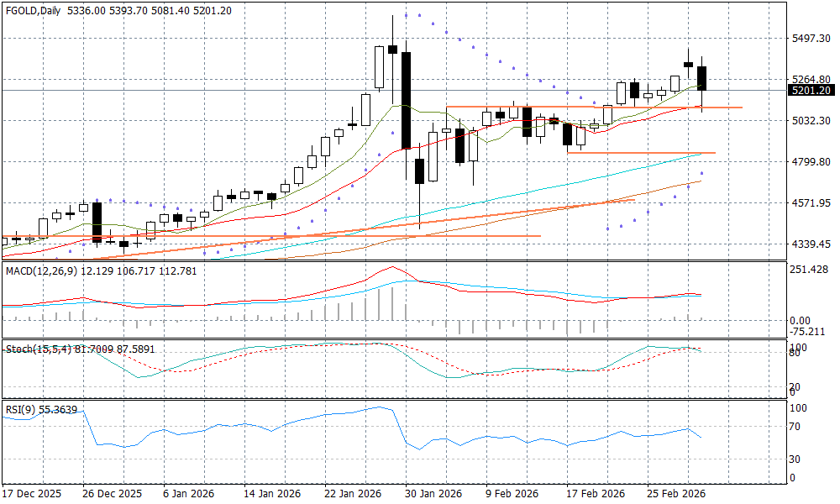Select the 4339.45 price axis label
Image resolution: width=840 pixels, height=504 pixels.
811,244
